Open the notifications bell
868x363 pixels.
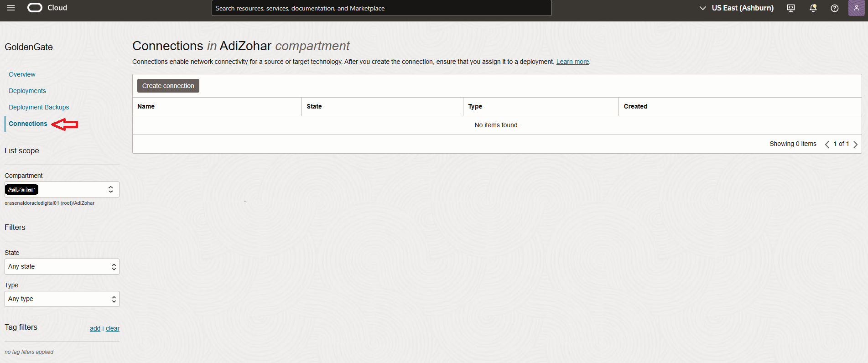tap(813, 8)
